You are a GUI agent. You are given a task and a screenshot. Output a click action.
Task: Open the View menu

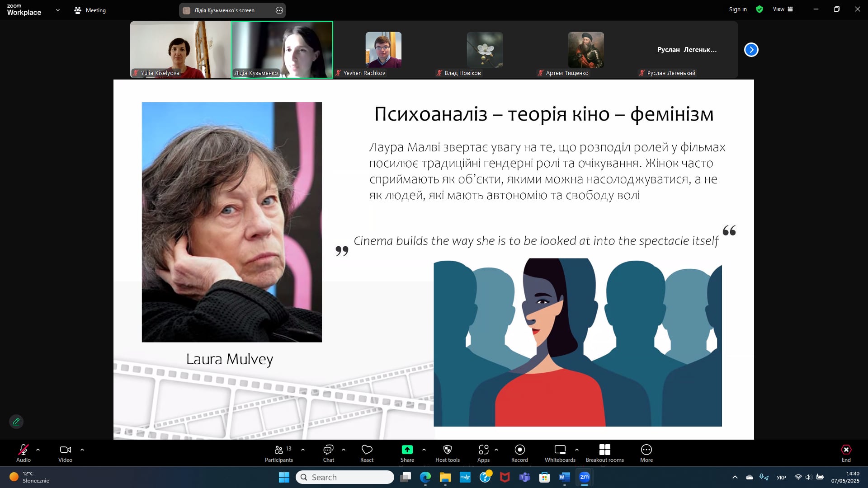783,9
